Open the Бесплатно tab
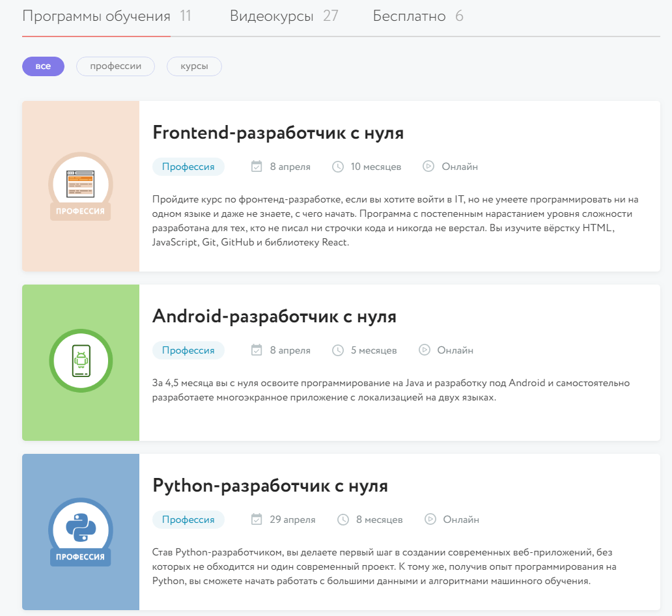Screen dimensions: 672x616 410,16
